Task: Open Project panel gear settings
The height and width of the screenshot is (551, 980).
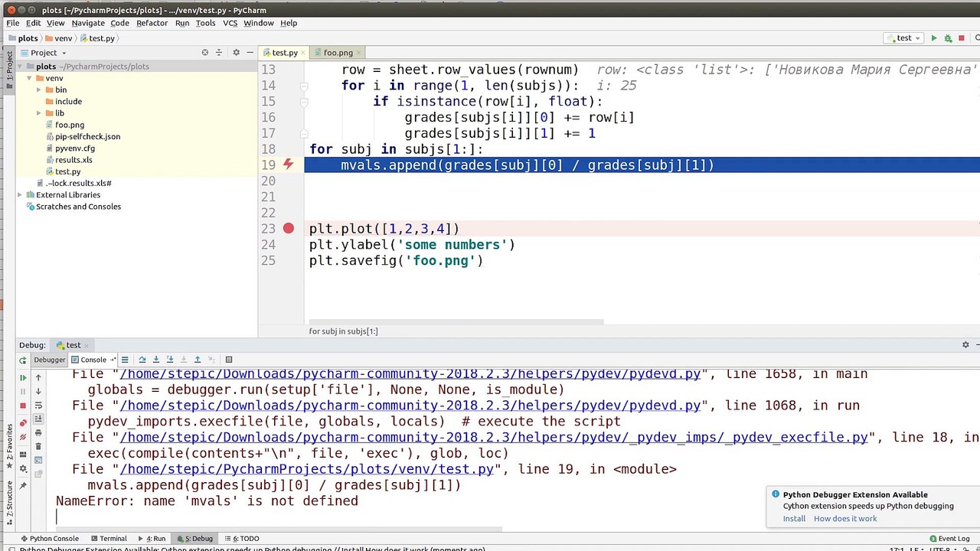Action: [237, 53]
